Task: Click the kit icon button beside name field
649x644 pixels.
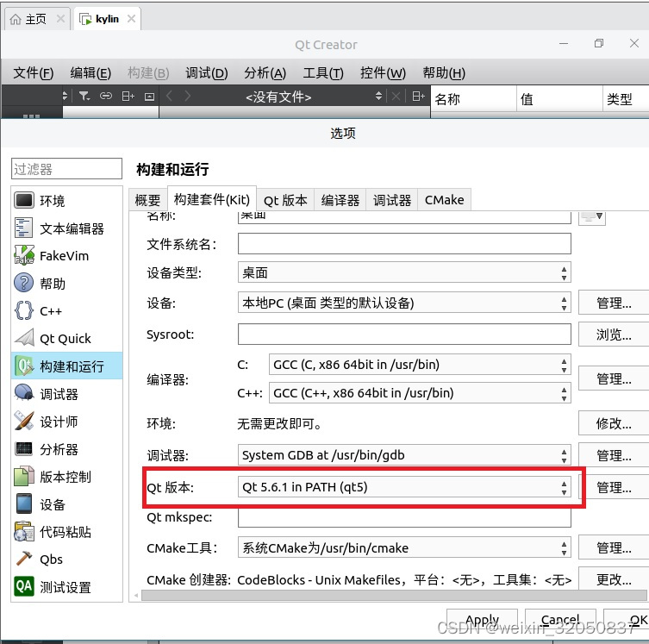Action: (592, 217)
